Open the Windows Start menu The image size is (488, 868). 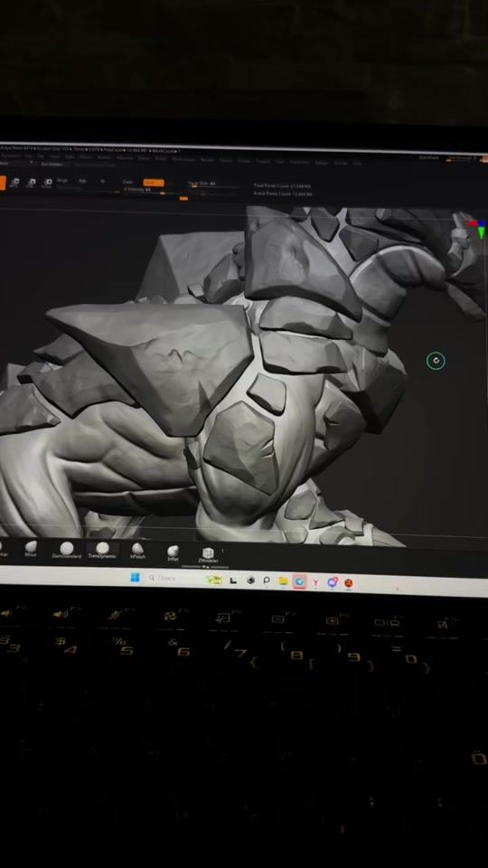[135, 578]
